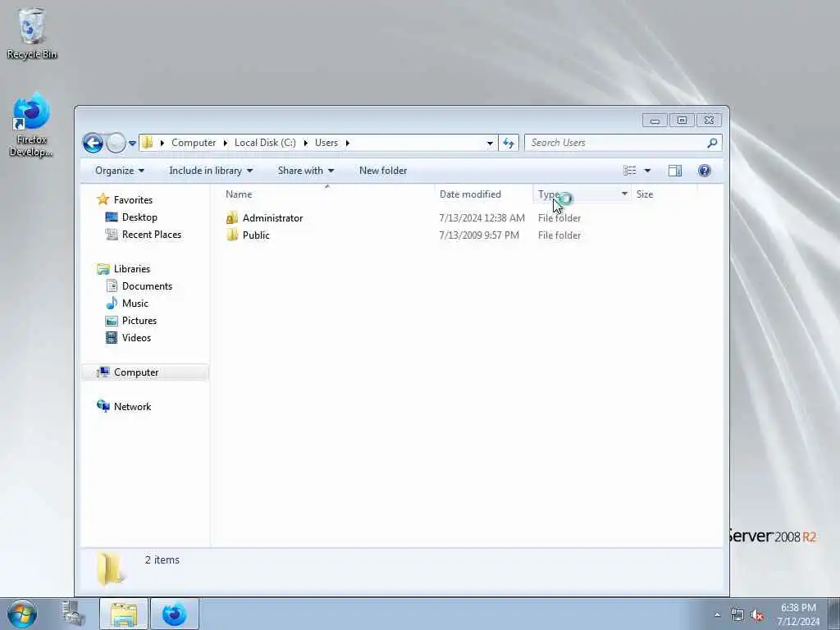Refresh the Users folder view
Screen dimensions: 840x630
(x=509, y=143)
